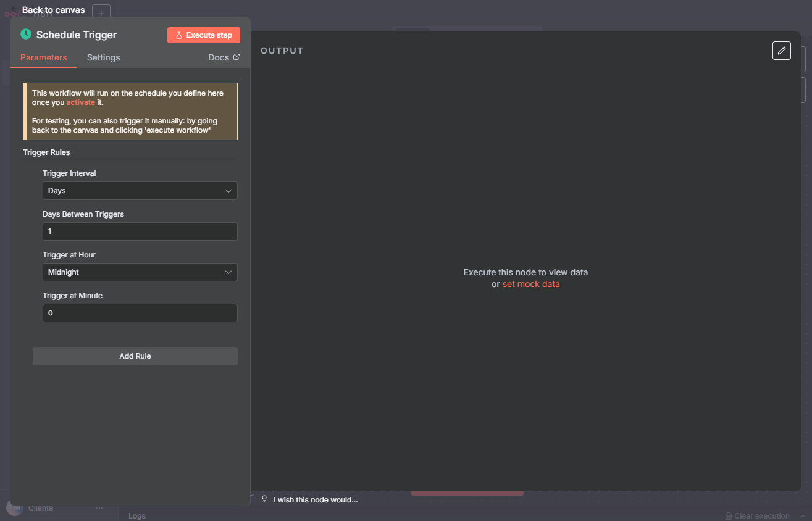Click the green Schedule Trigger clock icon
Image resolution: width=812 pixels, height=521 pixels.
coord(26,35)
